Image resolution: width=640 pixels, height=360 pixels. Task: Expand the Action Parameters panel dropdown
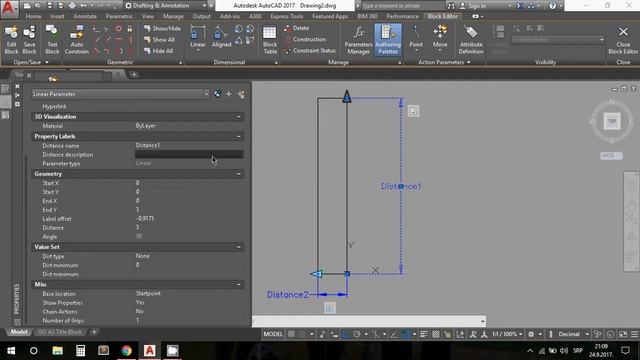pyautogui.click(x=444, y=62)
